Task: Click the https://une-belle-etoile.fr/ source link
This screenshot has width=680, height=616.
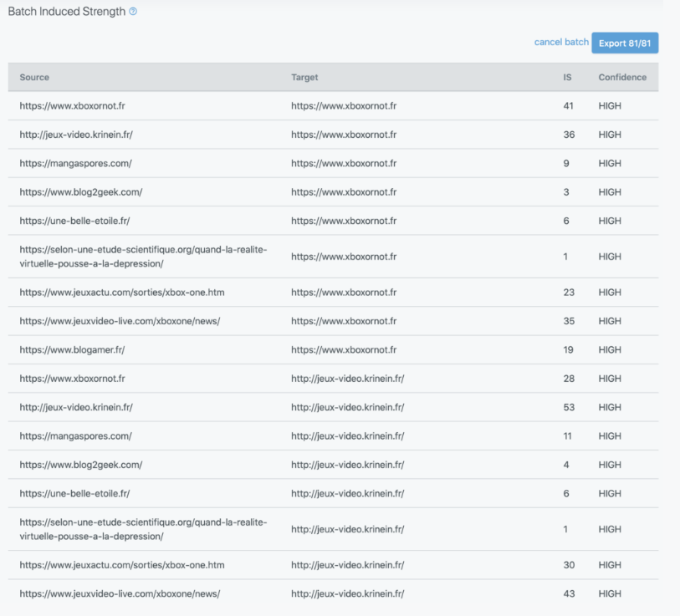Action: (75, 221)
